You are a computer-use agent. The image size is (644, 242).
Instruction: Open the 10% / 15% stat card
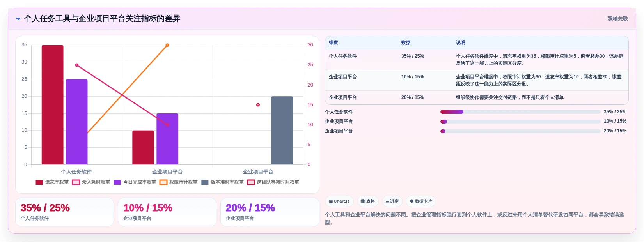167,212
